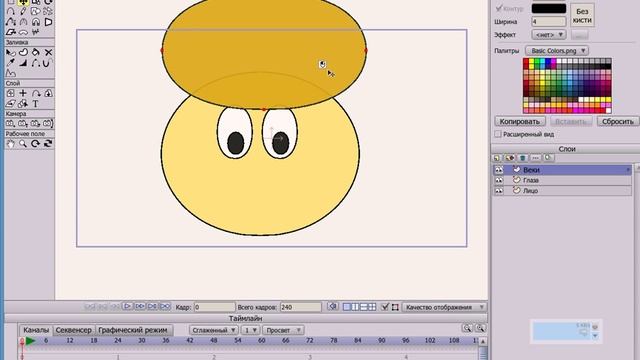Select the Rotate Workspace tool

point(36,144)
